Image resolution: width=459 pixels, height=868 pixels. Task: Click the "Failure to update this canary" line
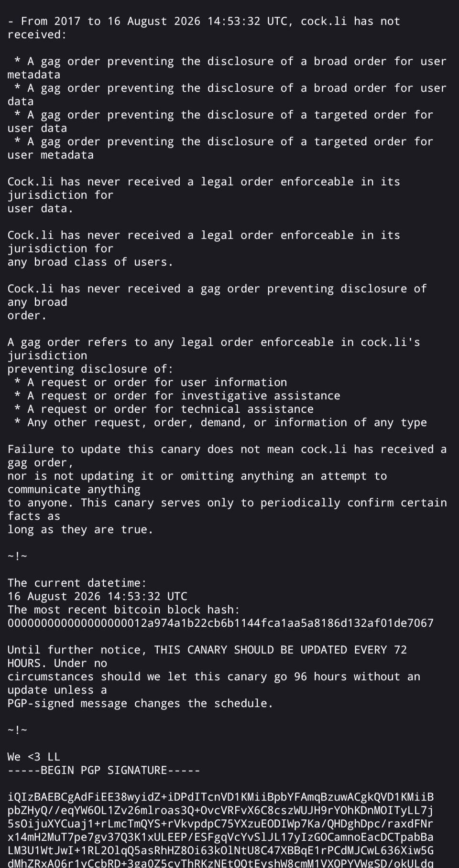227,449
